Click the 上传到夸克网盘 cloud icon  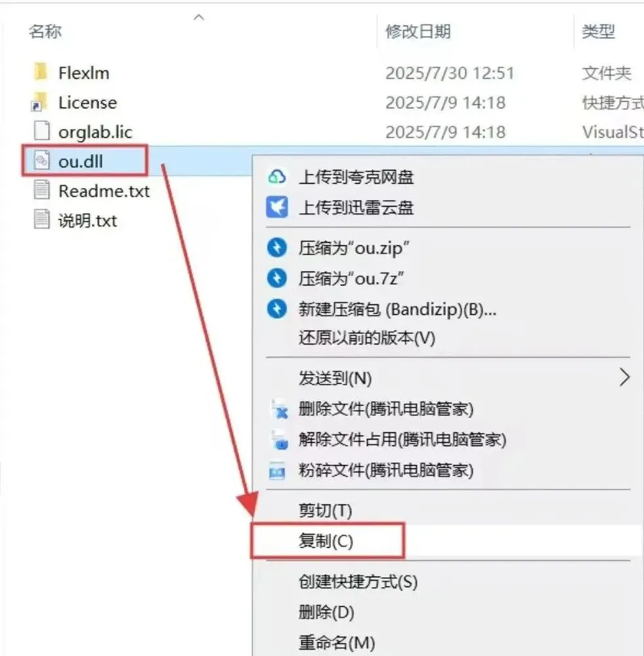coord(277,176)
